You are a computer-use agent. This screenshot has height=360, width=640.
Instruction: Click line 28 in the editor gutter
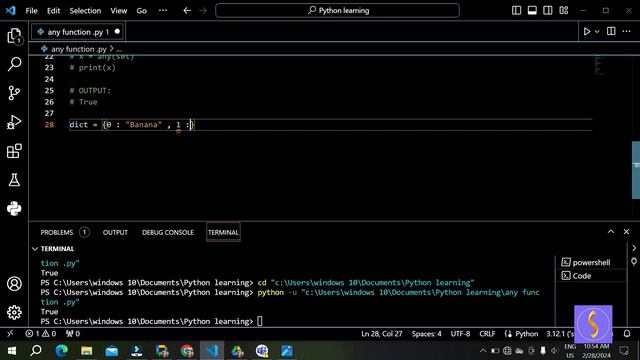pyautogui.click(x=49, y=124)
